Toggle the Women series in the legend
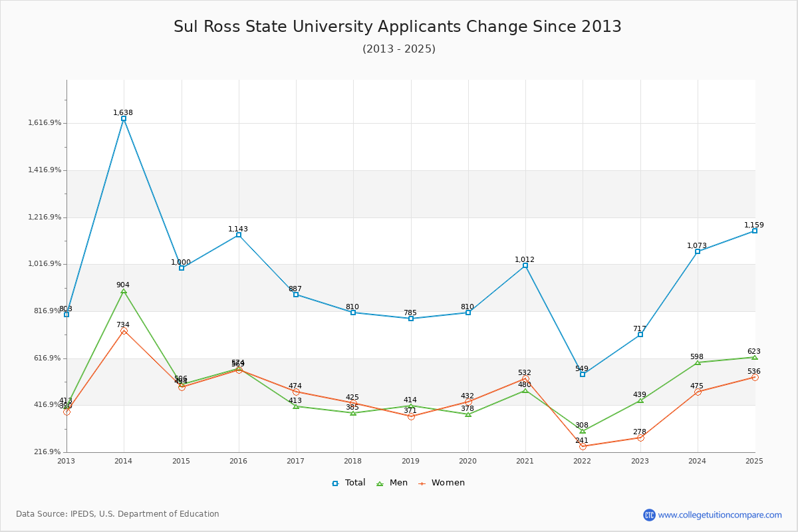This screenshot has height=532, width=798. 442,483
